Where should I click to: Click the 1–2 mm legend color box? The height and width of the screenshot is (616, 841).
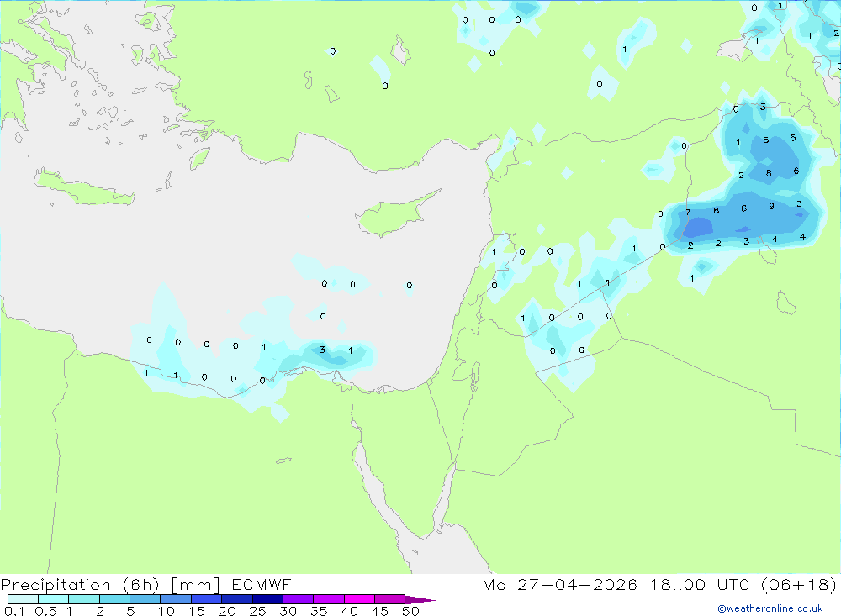(84, 599)
